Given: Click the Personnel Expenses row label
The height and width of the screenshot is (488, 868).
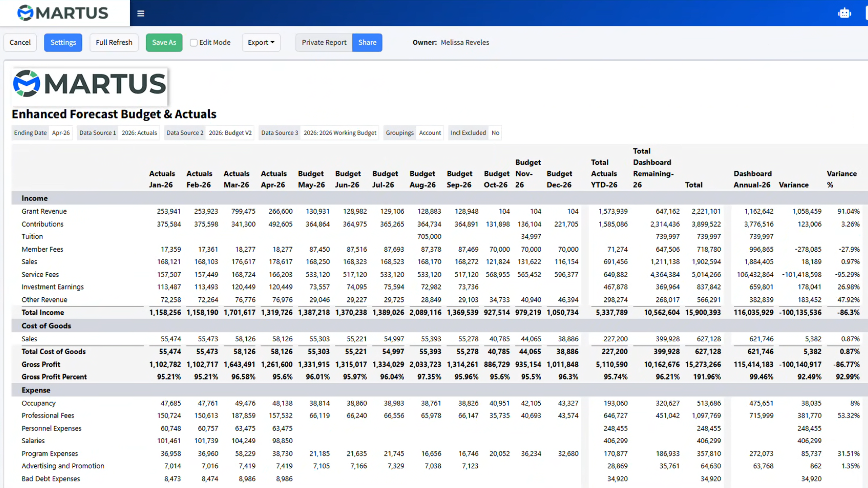Looking at the screenshot, I should [x=52, y=428].
